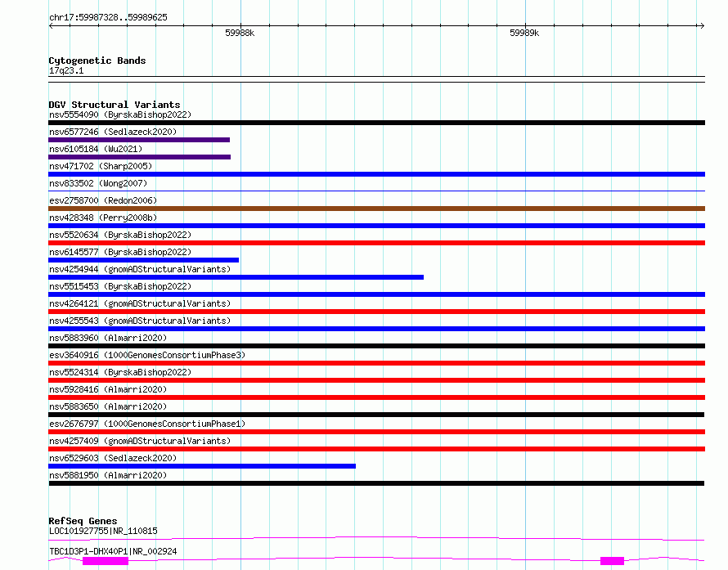
Task: Click the right arrow of the ruler
Action: 702,25
